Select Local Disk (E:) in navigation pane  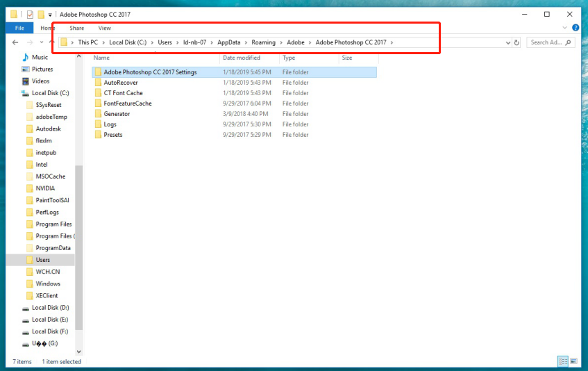pyautogui.click(x=50, y=320)
